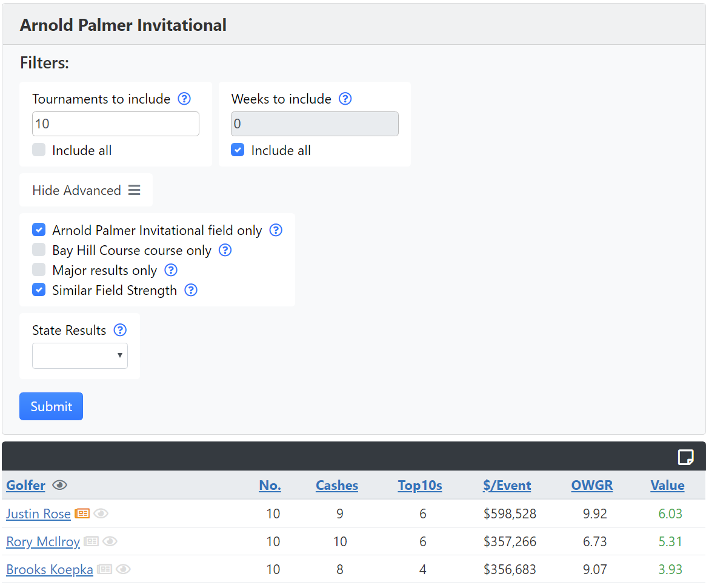The width and height of the screenshot is (706, 588).
Task: Click Value 5.31 for Rory McIlroy
Action: pos(670,541)
